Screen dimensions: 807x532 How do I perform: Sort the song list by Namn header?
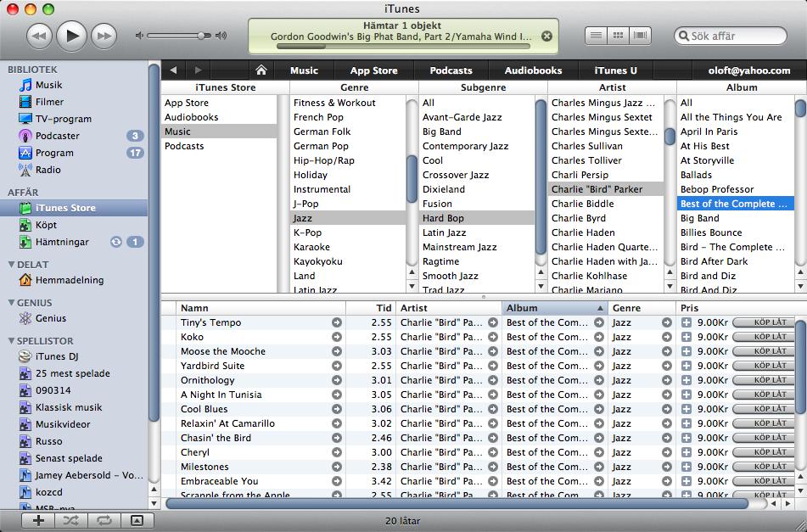tap(261, 308)
